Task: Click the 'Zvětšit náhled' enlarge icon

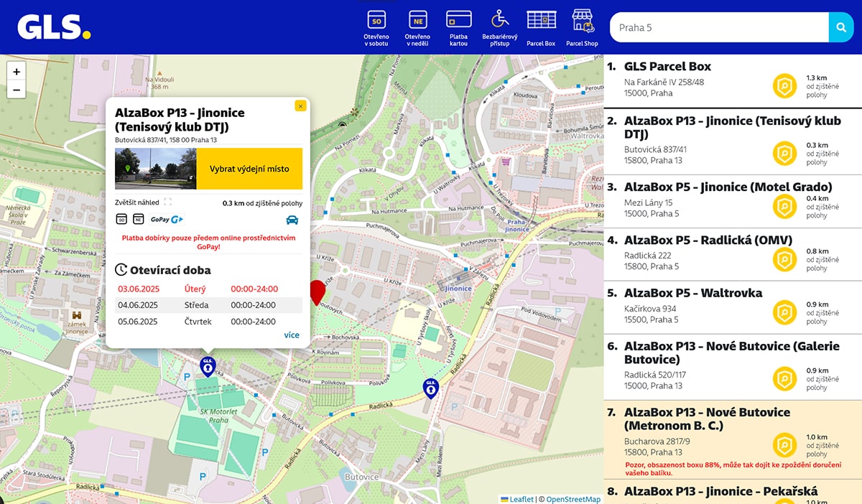Action: 167,202
